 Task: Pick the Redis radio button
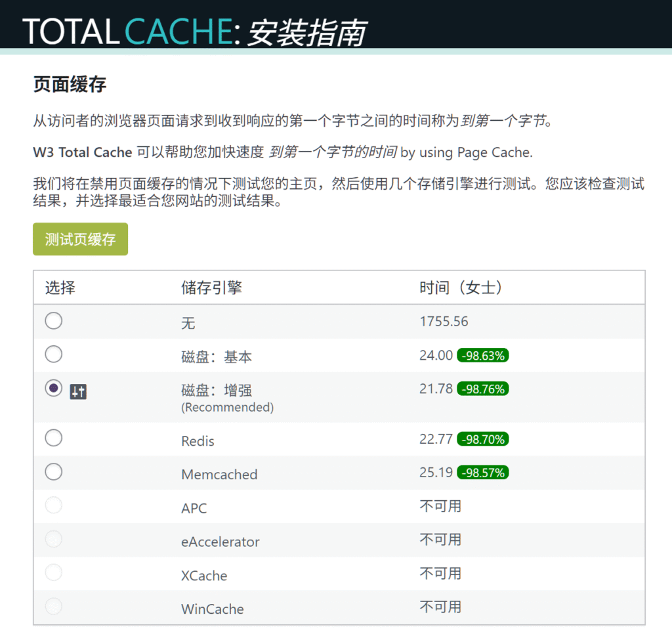(x=54, y=438)
